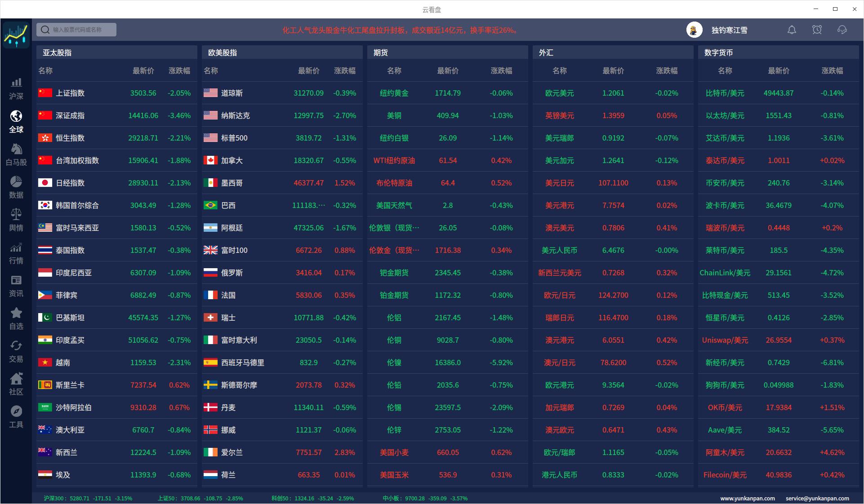
Task: Click the notification bell icon
Action: 792,30
